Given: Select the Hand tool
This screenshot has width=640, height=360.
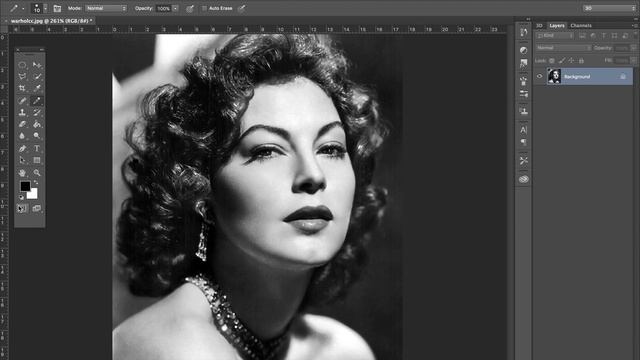Looking at the screenshot, I should (22, 173).
